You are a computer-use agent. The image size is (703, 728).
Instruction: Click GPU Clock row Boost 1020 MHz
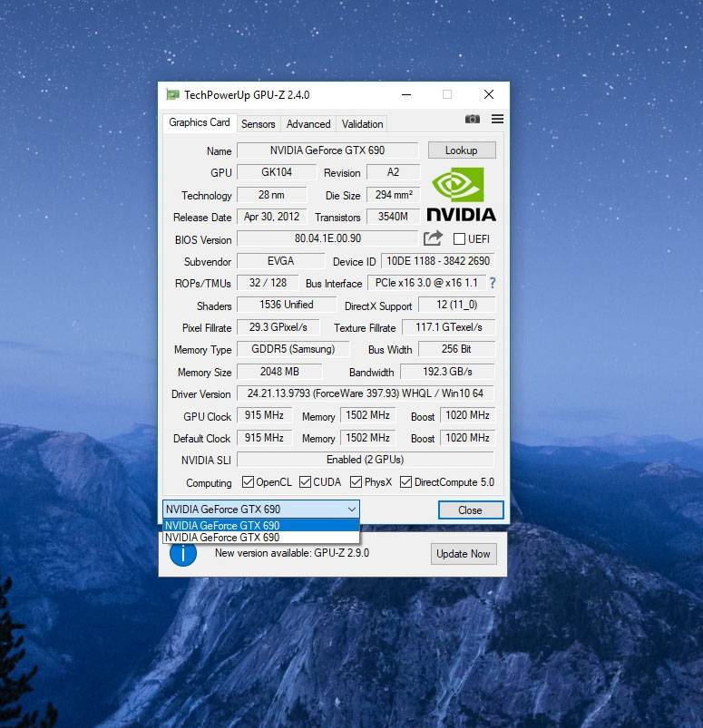pyautogui.click(x=467, y=415)
